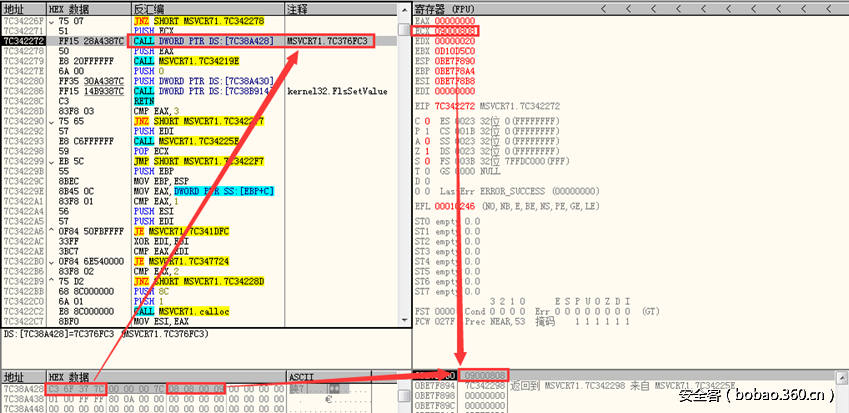Select the ESP register value 0BE7F890
Screen dimensions: 849x413
456,61
